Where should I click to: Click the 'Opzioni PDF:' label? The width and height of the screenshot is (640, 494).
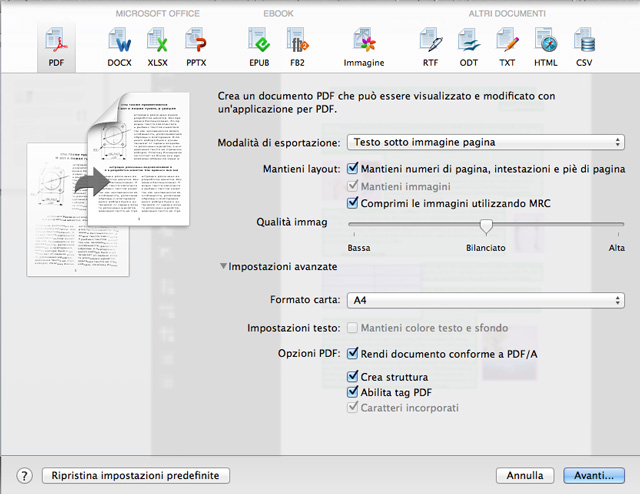tap(309, 353)
